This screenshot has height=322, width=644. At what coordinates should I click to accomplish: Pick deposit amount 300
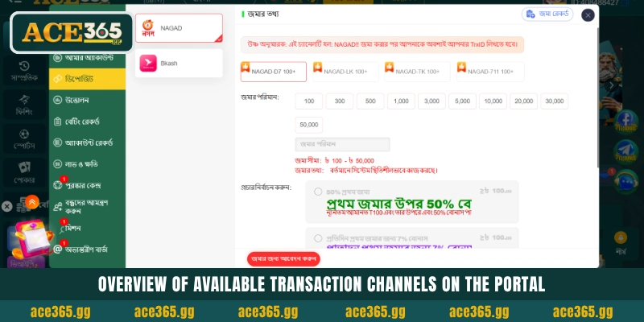tap(340, 101)
